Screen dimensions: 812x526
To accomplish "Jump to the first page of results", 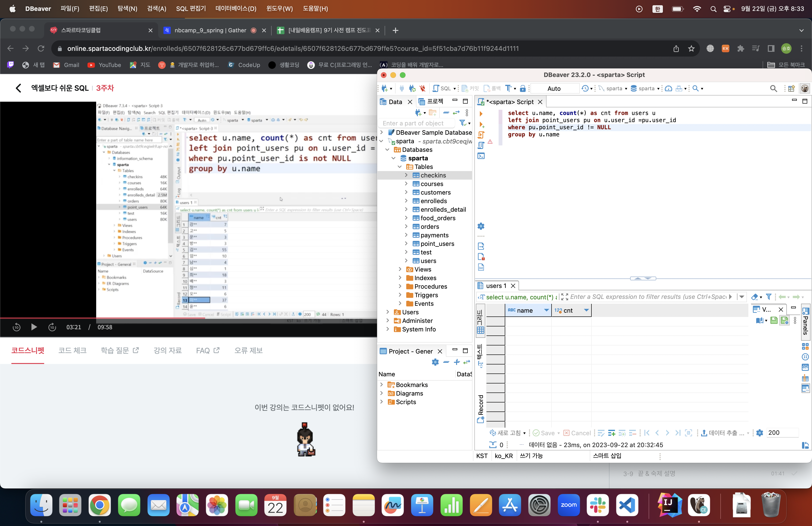I will coord(647,433).
